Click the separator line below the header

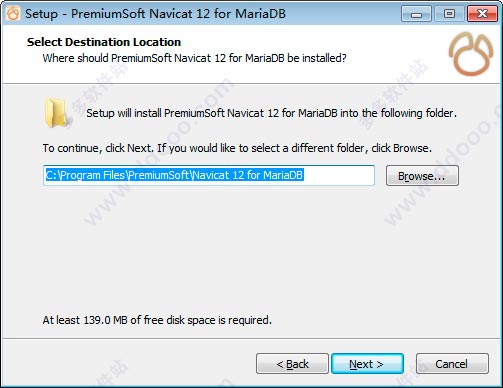(x=251, y=83)
